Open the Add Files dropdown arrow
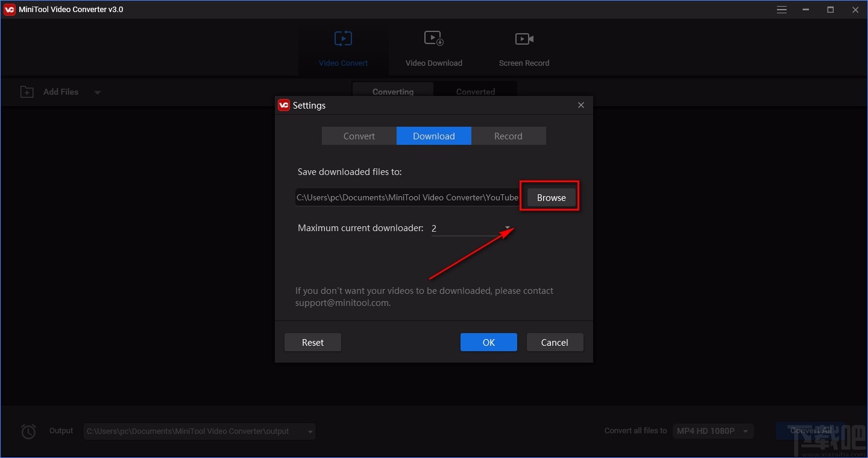The image size is (868, 458). (98, 92)
